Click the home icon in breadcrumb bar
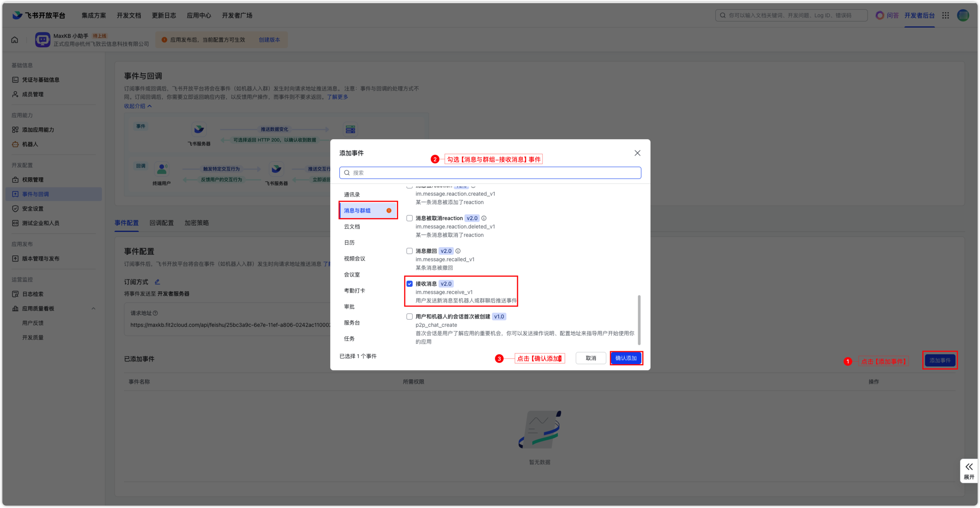 14,40
